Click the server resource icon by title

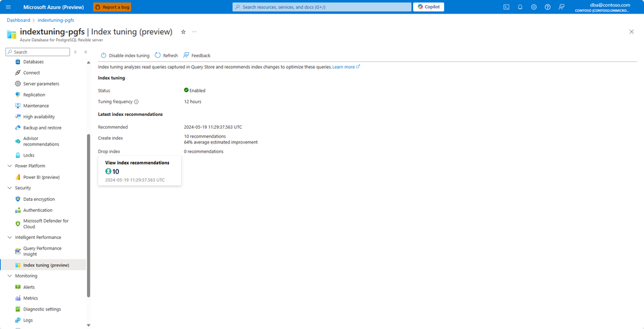click(12, 34)
